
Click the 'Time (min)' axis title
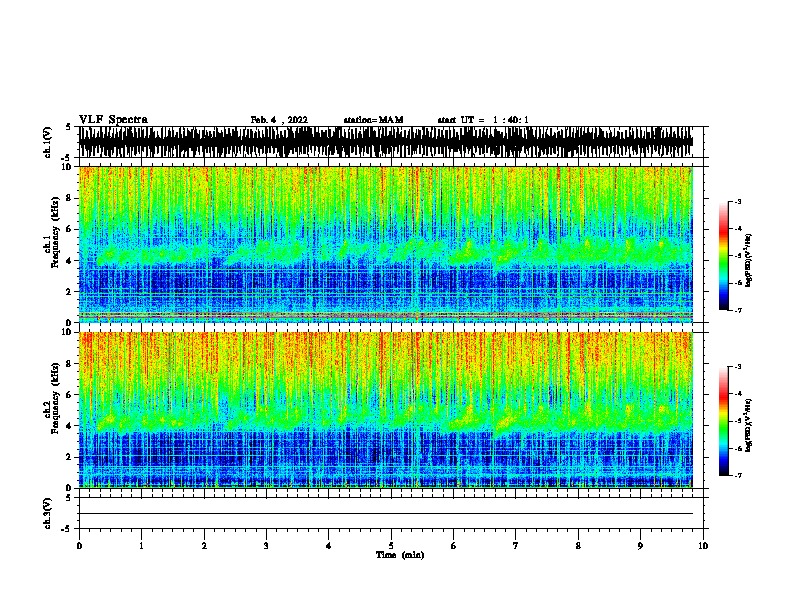coord(400,555)
